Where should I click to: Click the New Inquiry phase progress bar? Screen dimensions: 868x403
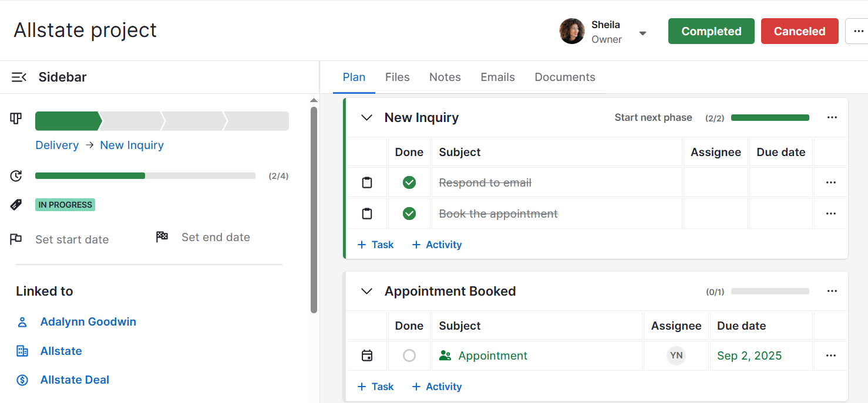pos(770,117)
